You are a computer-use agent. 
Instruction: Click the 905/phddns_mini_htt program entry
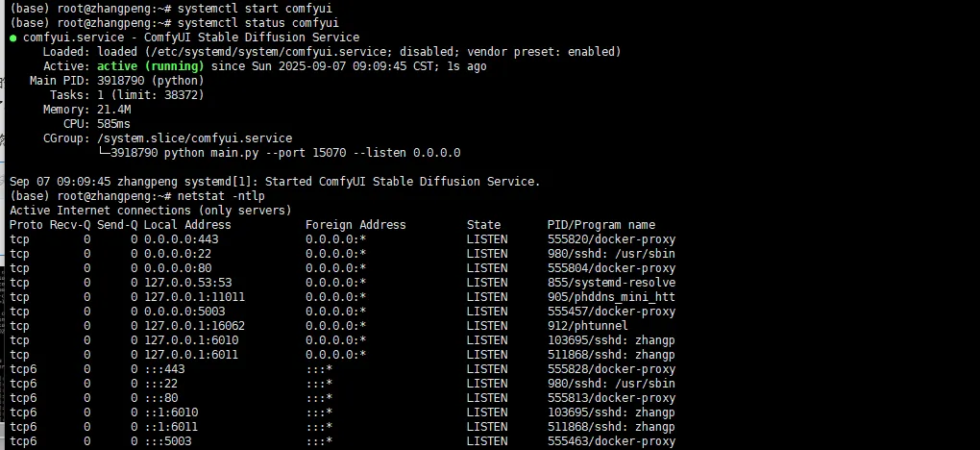point(611,297)
